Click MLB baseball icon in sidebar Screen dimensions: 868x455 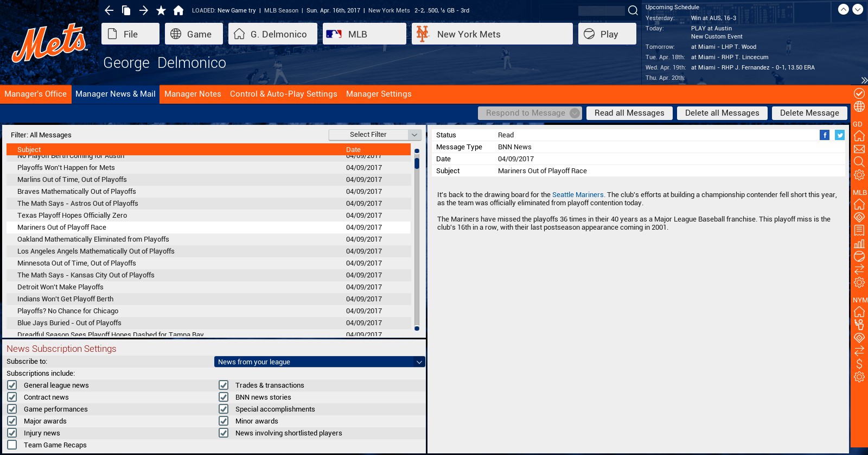coord(859,256)
